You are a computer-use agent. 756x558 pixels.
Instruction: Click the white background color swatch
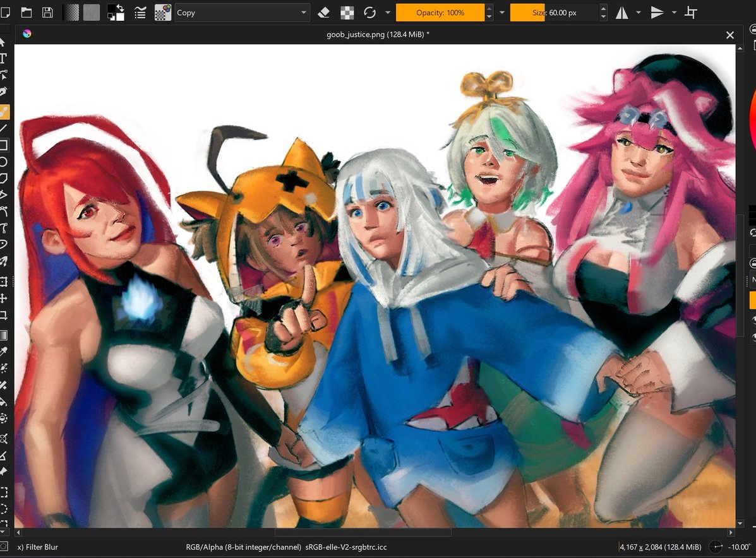[119, 16]
